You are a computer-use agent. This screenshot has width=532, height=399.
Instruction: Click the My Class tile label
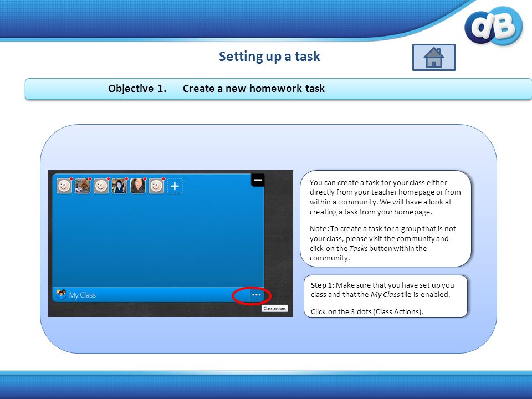83,295
